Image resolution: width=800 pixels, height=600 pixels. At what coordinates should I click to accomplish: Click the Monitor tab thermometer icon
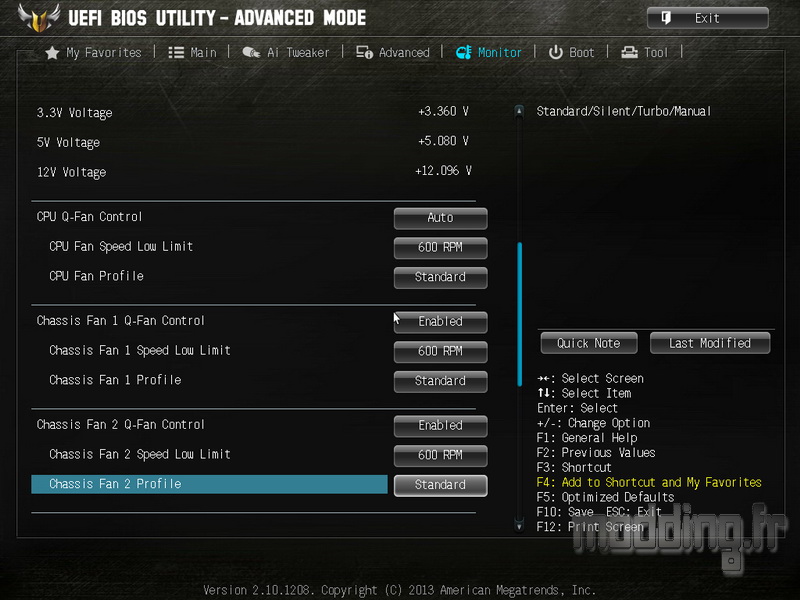[463, 52]
